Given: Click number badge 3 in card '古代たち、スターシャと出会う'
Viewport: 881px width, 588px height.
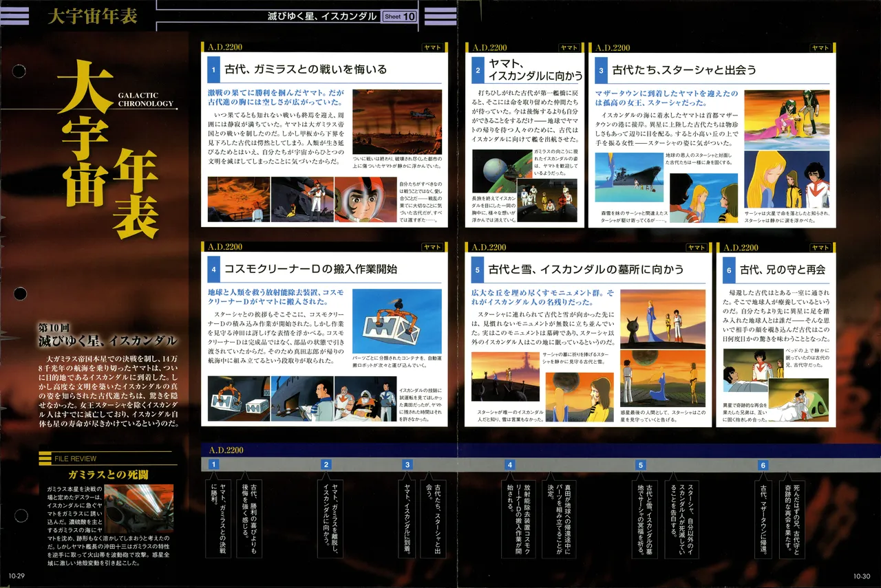Looking at the screenshot, I should coord(600,69).
